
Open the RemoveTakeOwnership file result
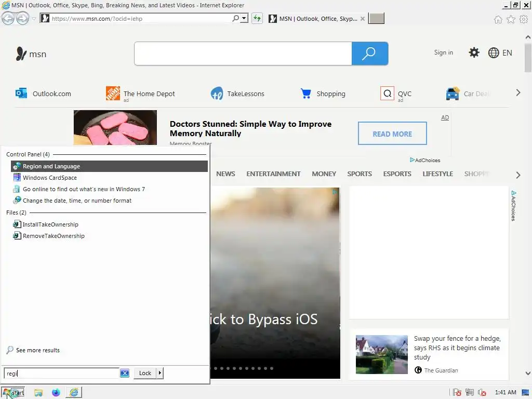(109, 236)
